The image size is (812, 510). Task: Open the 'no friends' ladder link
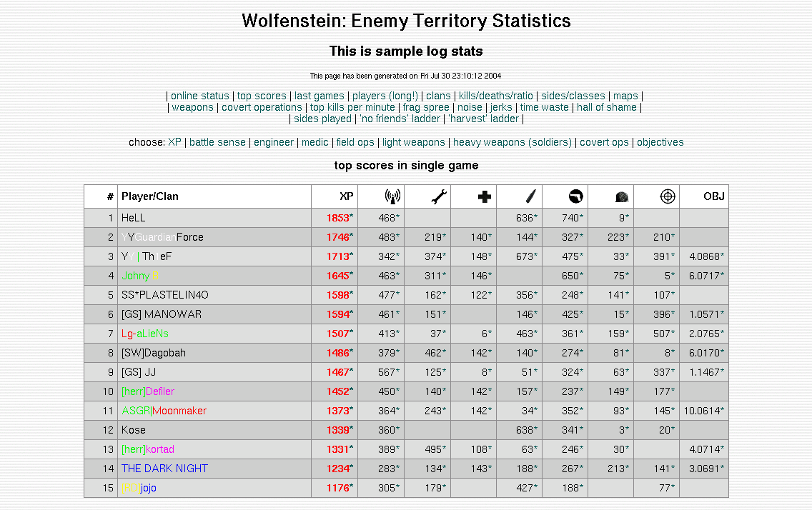coord(400,119)
